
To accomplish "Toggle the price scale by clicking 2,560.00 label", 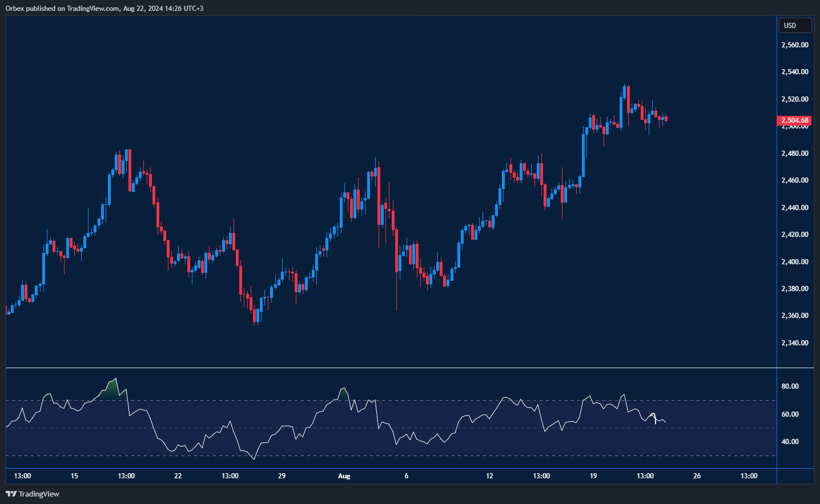I will pyautogui.click(x=794, y=44).
